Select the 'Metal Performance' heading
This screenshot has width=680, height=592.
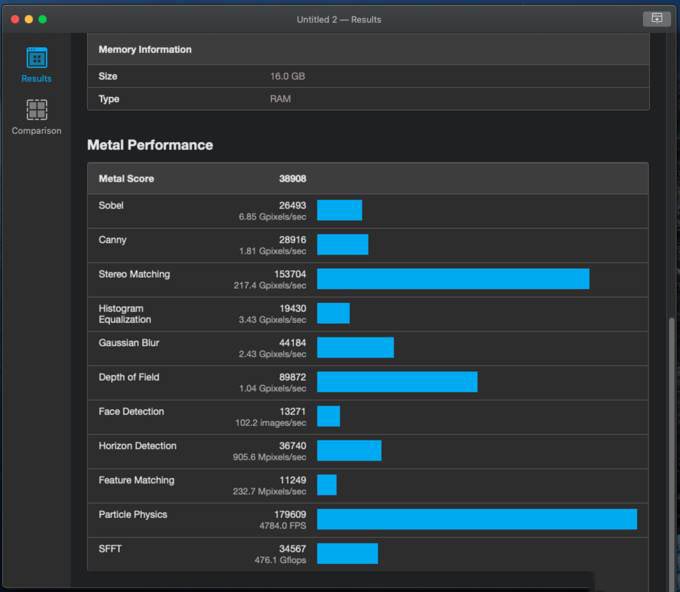150,145
